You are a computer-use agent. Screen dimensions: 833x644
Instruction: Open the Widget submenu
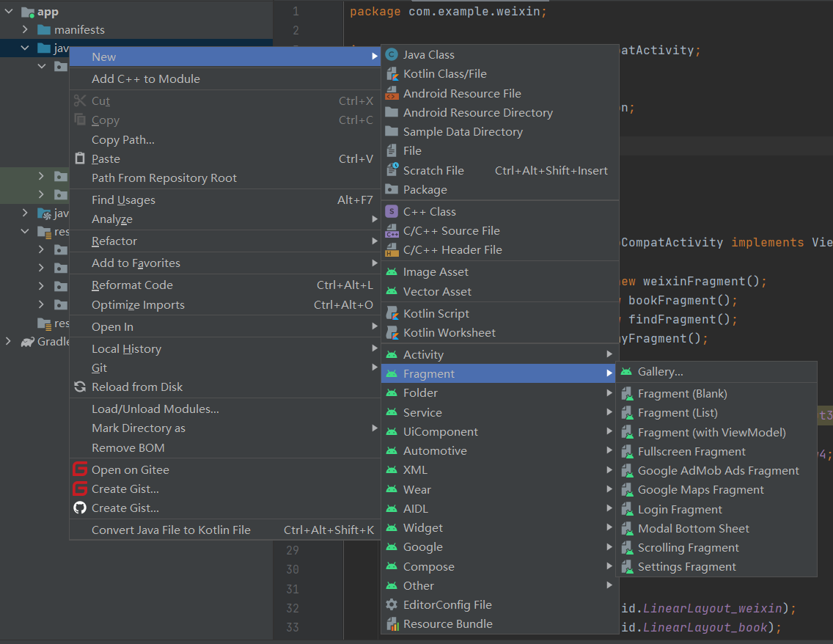pos(500,527)
